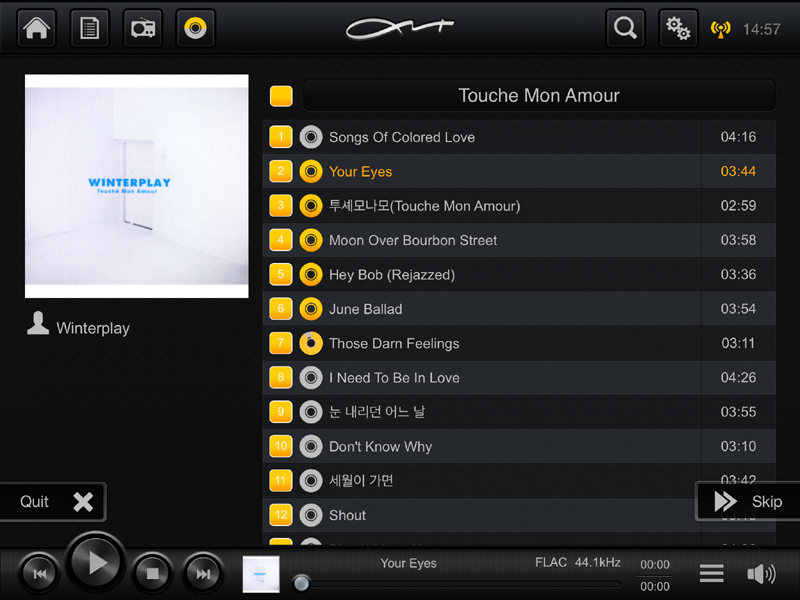Click the Quit button

tap(53, 502)
